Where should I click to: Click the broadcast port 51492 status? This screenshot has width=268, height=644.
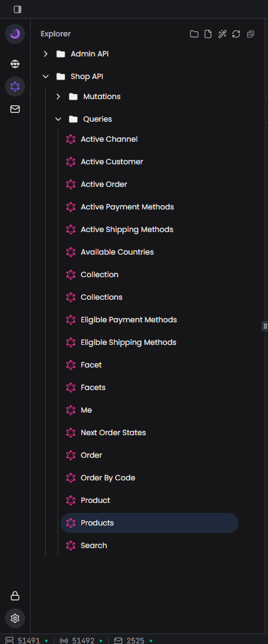(x=81, y=640)
